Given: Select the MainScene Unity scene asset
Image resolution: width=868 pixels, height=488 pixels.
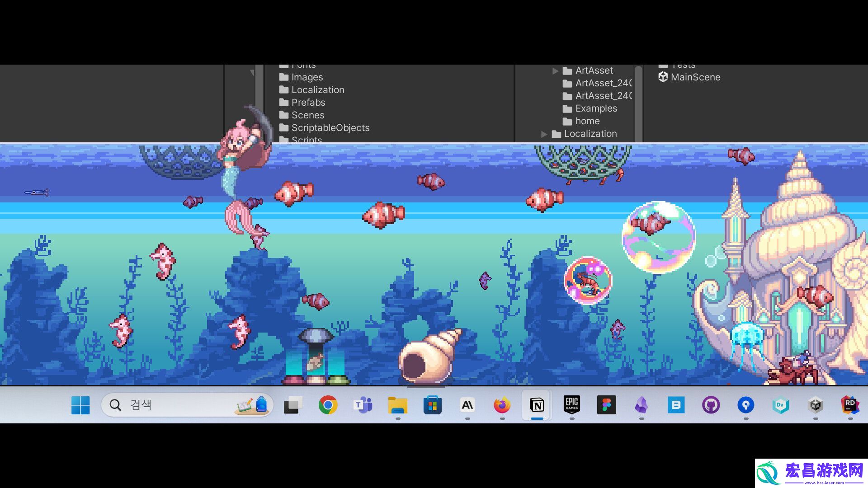Looking at the screenshot, I should click(x=689, y=77).
